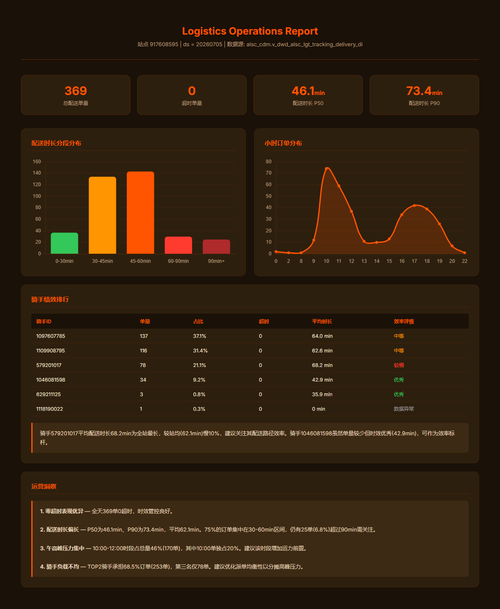
Task: Click the 31.4% share cell
Action: pos(200,351)
